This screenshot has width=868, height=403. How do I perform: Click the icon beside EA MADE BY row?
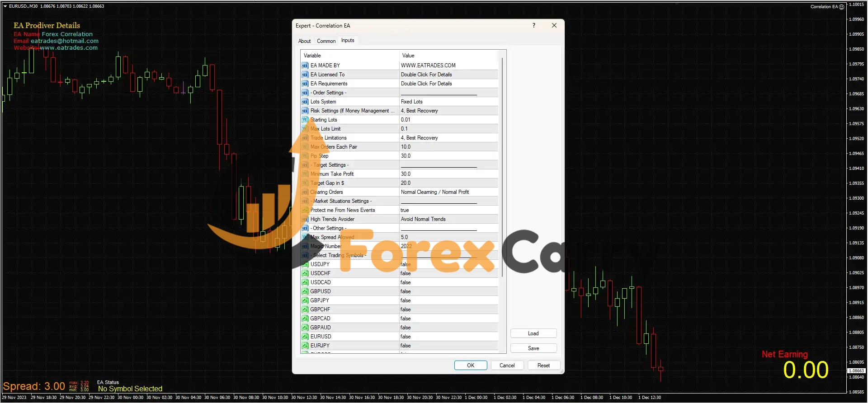(305, 66)
